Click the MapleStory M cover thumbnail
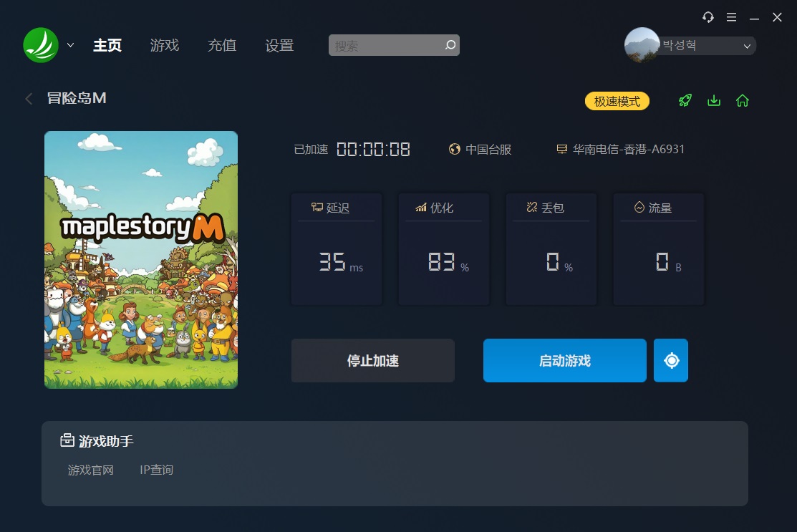This screenshot has height=532, width=797. click(141, 260)
